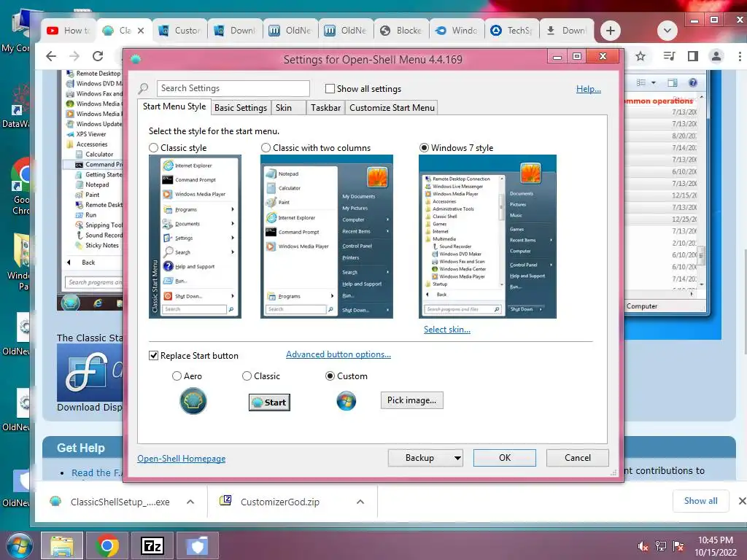The width and height of the screenshot is (747, 560).
Task: Open the Select skin link
Action: click(x=447, y=330)
